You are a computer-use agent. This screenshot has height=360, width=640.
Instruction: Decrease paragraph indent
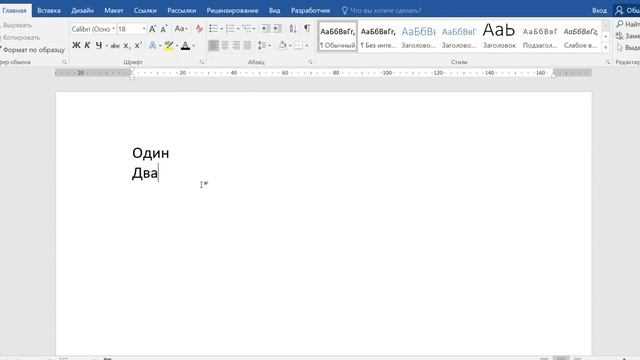pos(265,28)
